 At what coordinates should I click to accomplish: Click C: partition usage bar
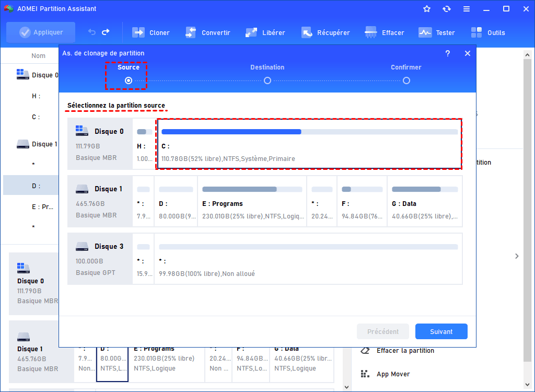pyautogui.click(x=309, y=132)
